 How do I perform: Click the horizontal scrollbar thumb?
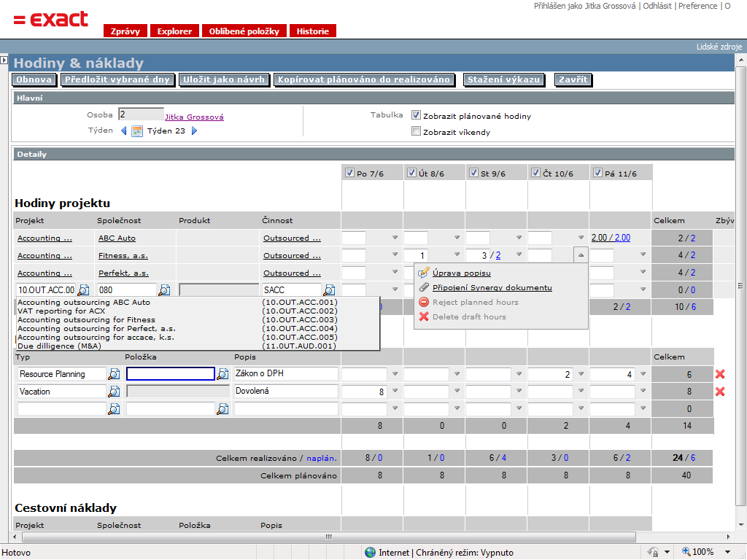pyautogui.click(x=329, y=537)
